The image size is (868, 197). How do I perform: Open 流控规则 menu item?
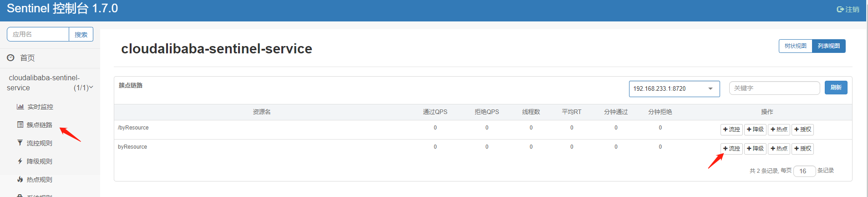point(39,143)
